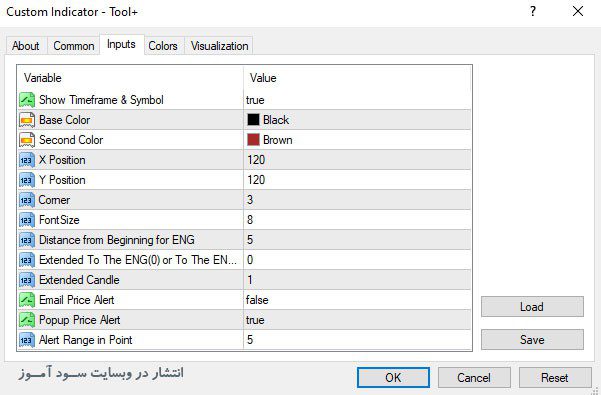This screenshot has width=601, height=395.
Task: Select the 'Second Color' variable name
Action: click(x=71, y=140)
